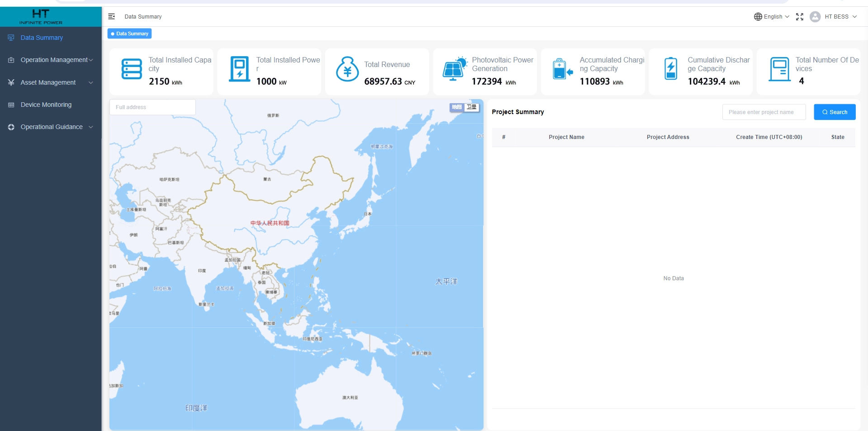
Task: Collapse the sidebar with the hamburger icon
Action: 111,17
